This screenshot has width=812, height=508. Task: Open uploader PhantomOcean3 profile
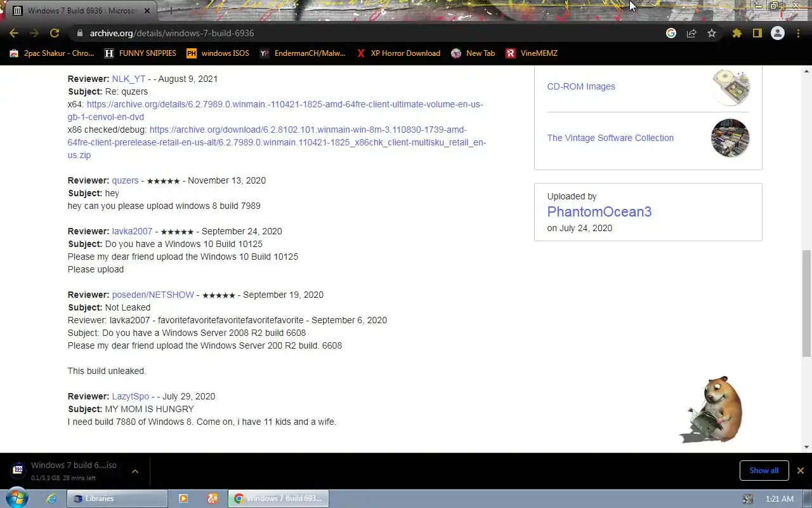click(x=599, y=212)
